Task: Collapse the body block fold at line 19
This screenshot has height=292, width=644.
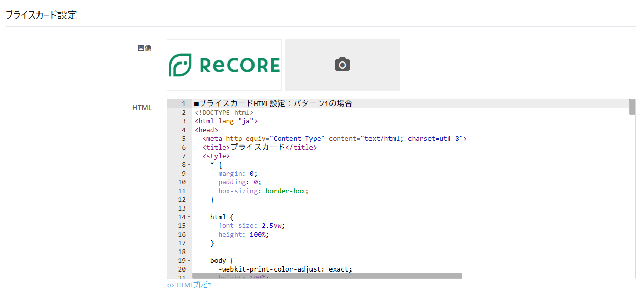Action: [x=189, y=261]
